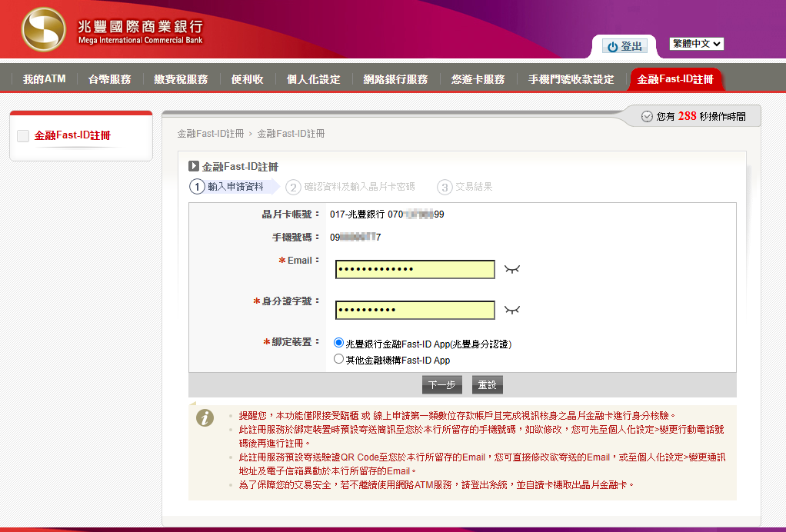The image size is (786, 532).
Task: Open the 個人化設定 menu
Action: 313,79
